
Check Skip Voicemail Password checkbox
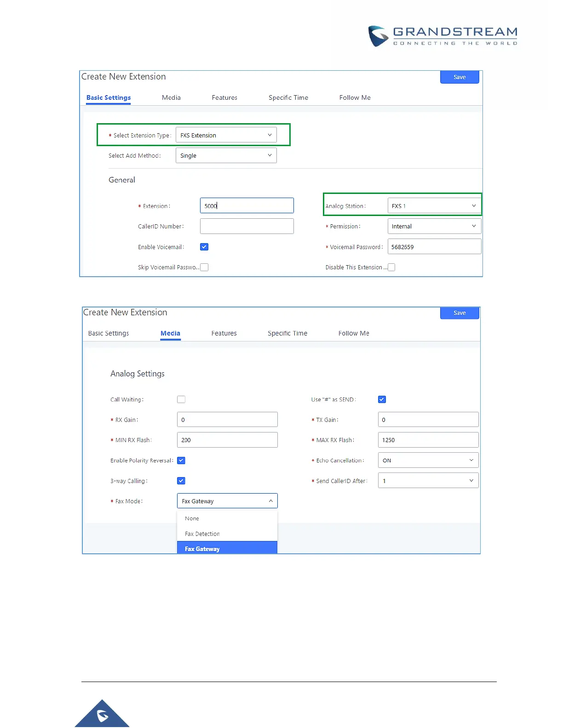click(x=204, y=267)
